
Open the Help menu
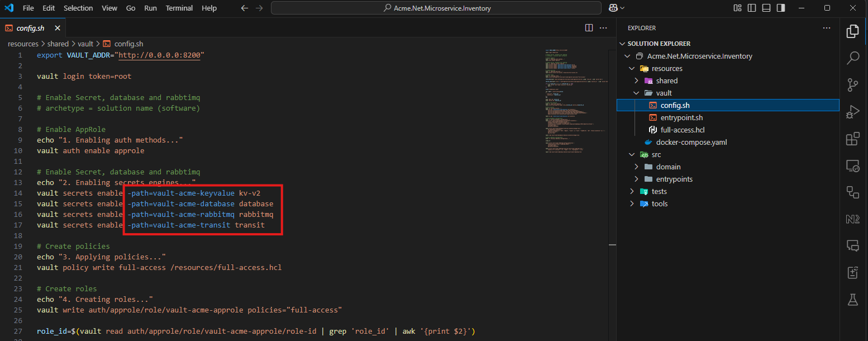point(209,8)
